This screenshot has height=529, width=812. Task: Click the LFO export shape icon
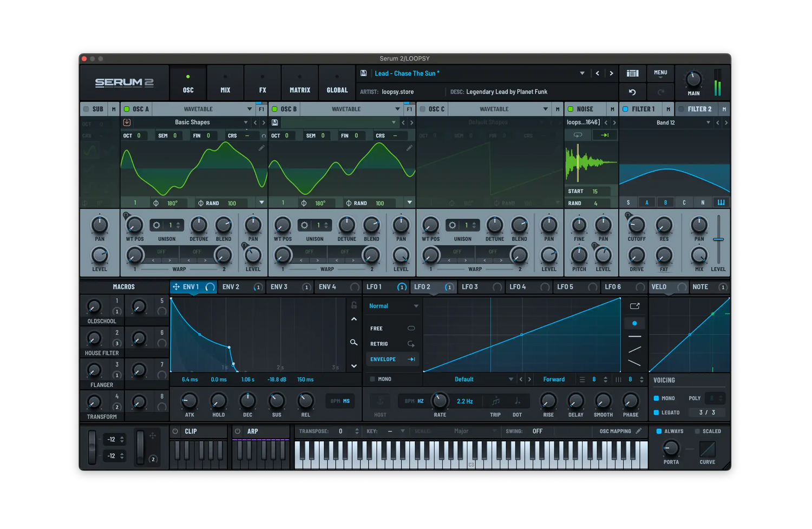635,306
